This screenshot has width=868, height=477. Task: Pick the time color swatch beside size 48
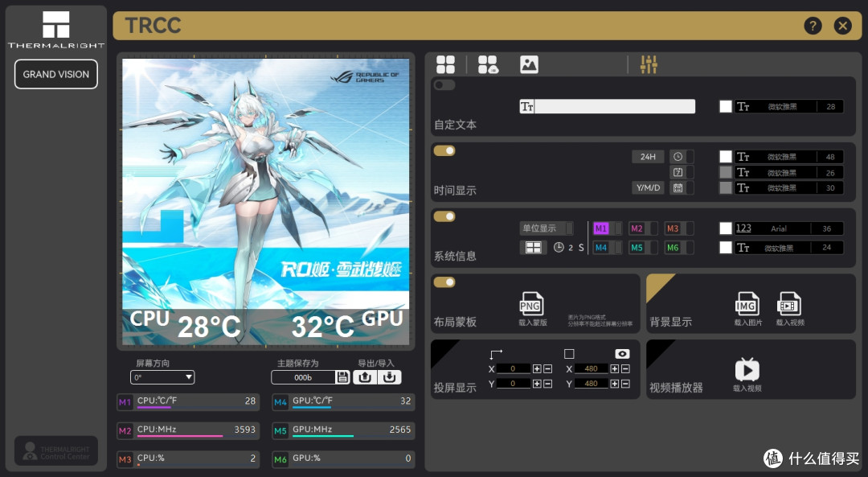click(x=726, y=157)
